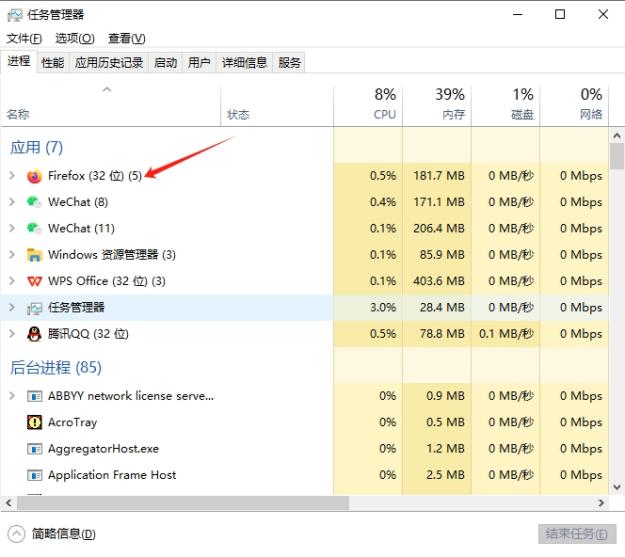Sort by the CPU column header
625x557 pixels.
click(x=368, y=106)
